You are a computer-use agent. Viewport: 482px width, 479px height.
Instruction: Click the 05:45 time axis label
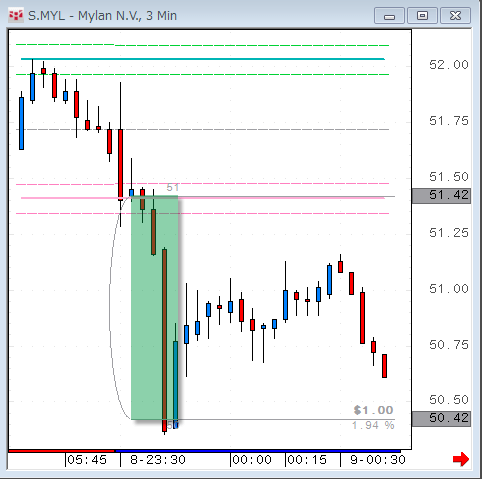87,460
